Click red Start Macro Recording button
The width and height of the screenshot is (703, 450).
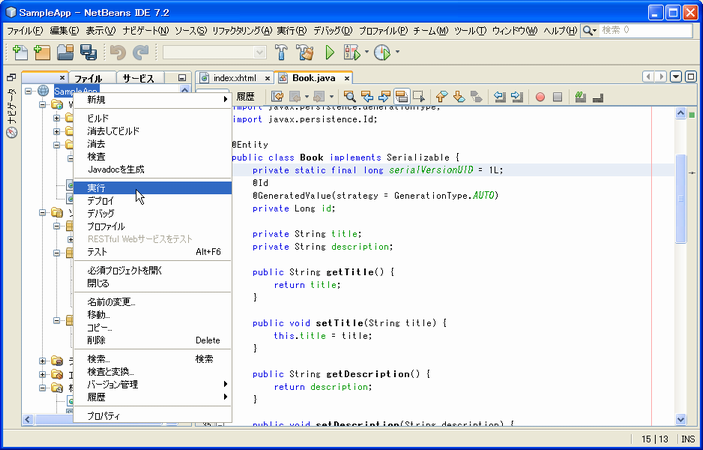pos(540,97)
